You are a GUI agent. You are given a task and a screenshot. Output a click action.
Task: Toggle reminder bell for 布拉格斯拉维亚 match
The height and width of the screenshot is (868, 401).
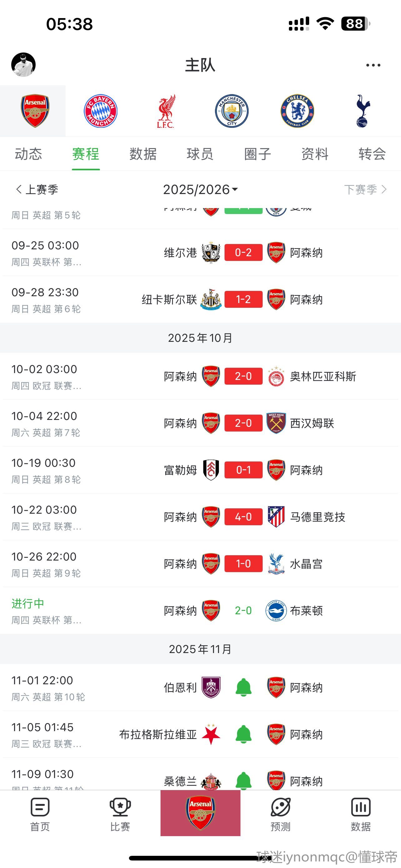pyautogui.click(x=243, y=734)
